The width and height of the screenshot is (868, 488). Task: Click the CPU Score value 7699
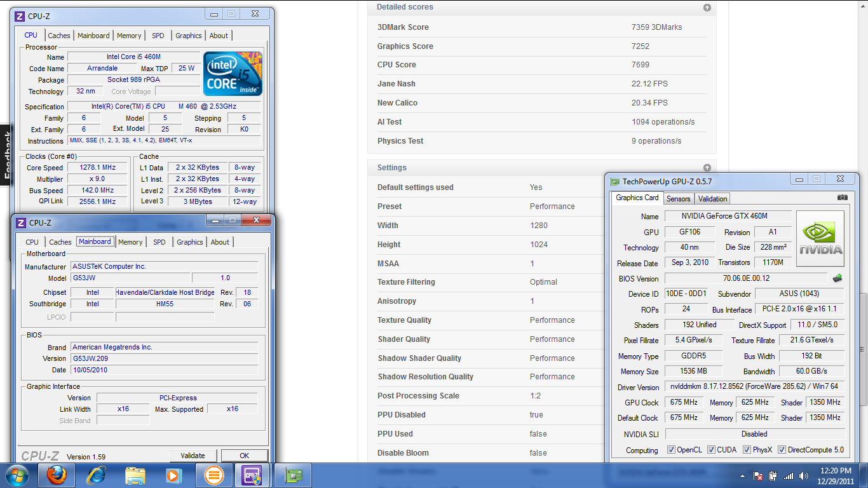point(641,65)
